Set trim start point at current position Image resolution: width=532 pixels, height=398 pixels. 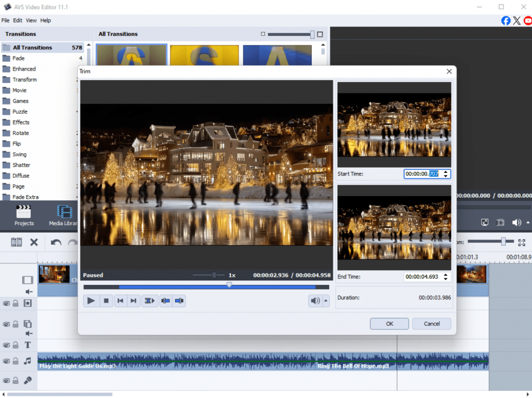(166, 300)
